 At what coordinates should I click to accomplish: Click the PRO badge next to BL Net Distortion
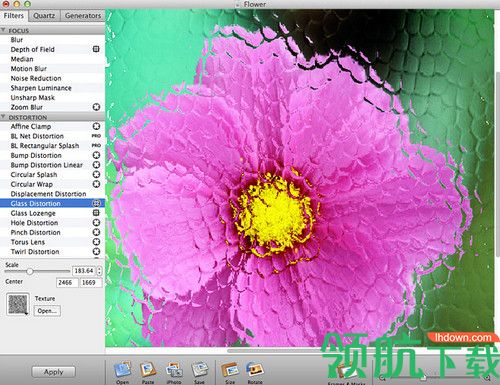point(96,136)
